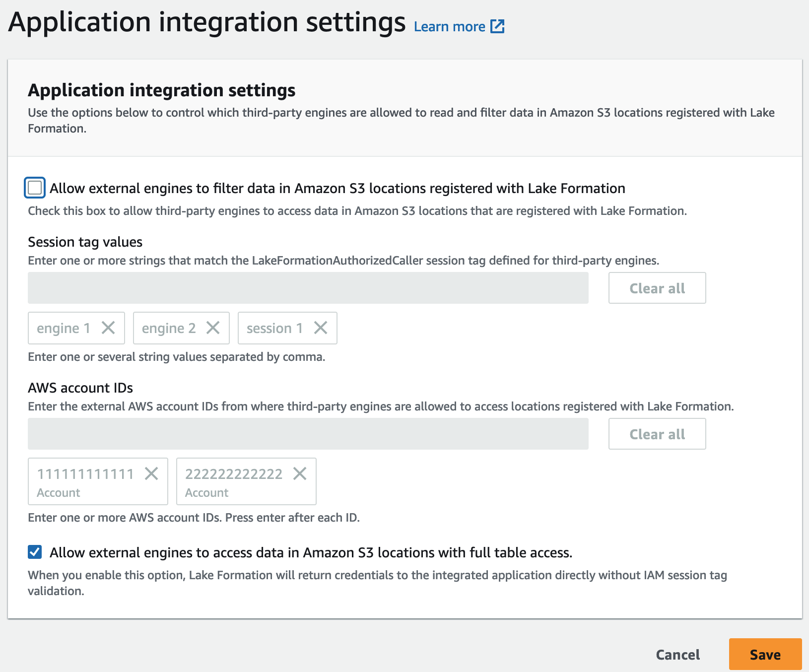Select the "session 1" tag chip
The image size is (809, 672).
pyautogui.click(x=275, y=328)
